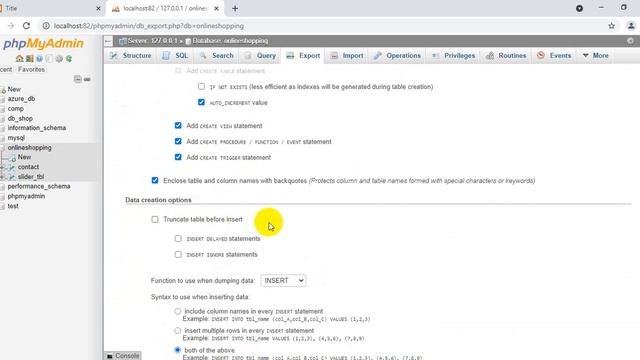Viewport: 640px width, 360px height.
Task: Click the phpMyAdmin logo
Action: [x=43, y=44]
